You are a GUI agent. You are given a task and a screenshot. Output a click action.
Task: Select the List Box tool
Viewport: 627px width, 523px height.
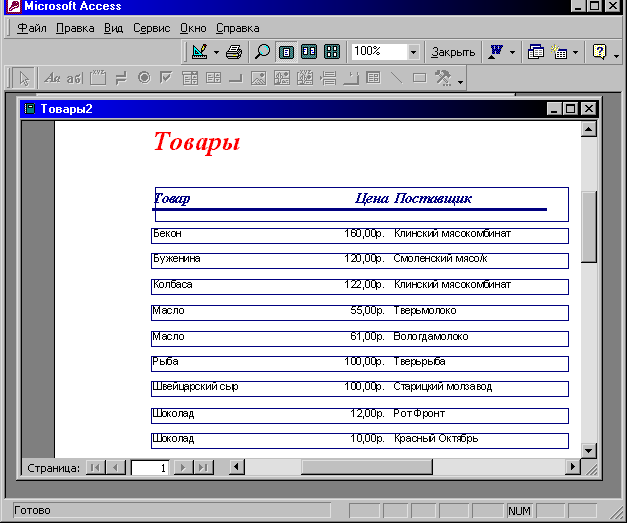click(213, 78)
